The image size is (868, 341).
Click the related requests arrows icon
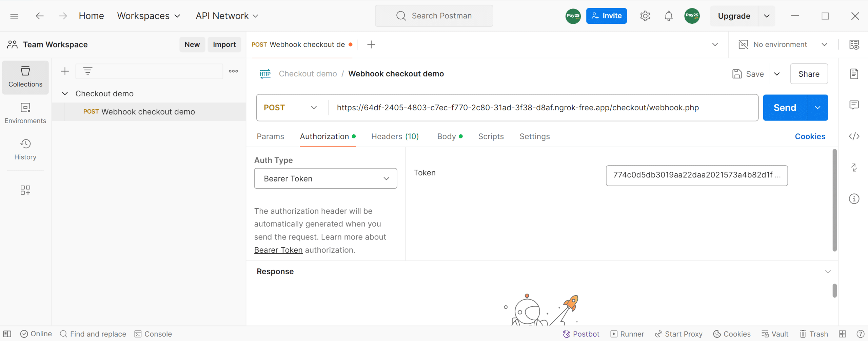(854, 167)
